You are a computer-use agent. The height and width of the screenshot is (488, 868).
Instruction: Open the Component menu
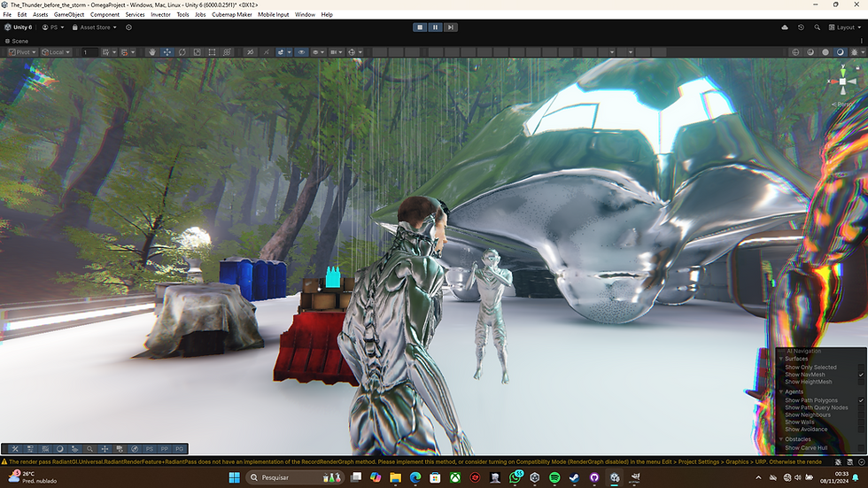coord(105,15)
